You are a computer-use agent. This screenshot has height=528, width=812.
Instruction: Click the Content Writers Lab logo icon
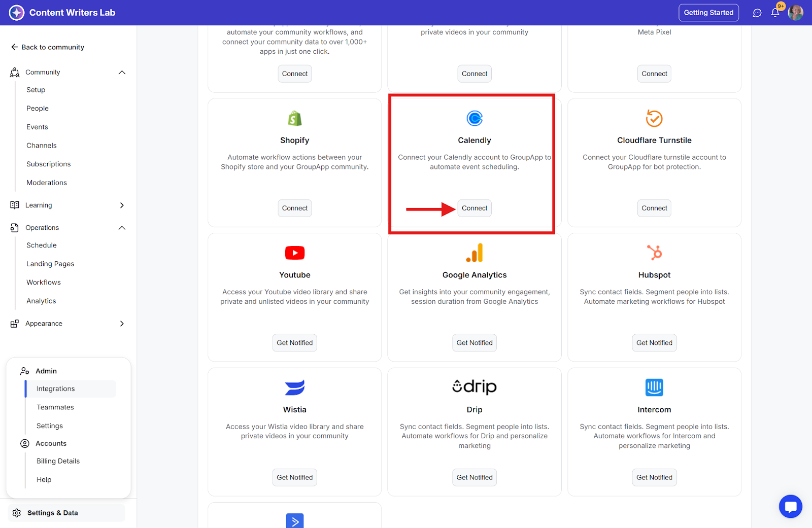click(17, 13)
